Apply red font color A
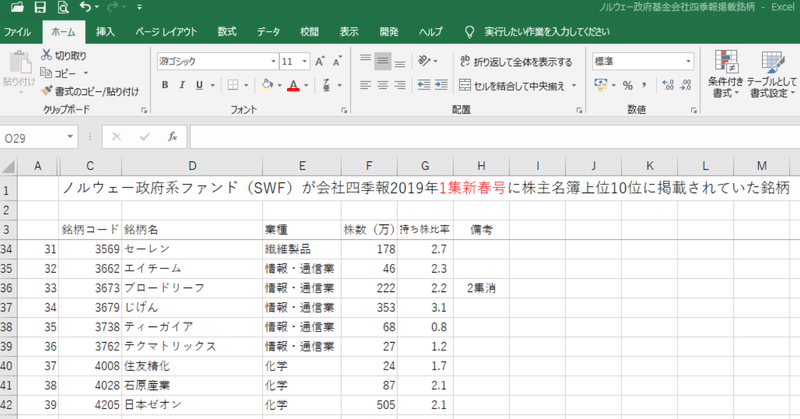 click(x=293, y=85)
